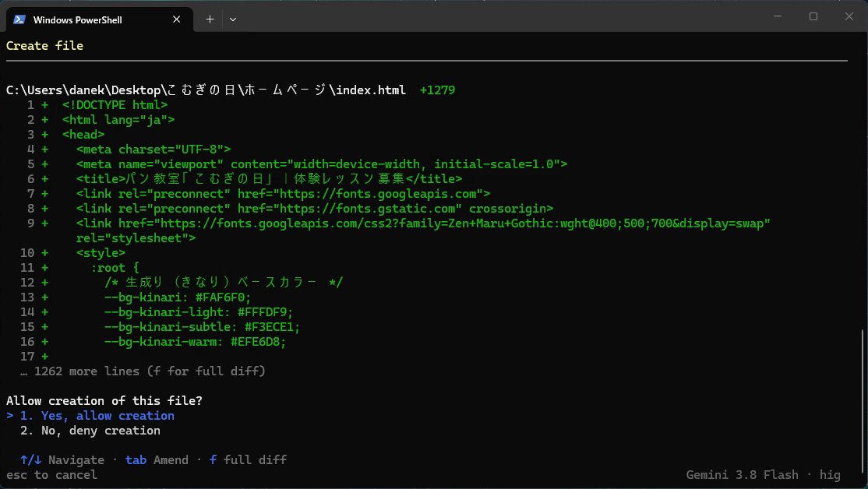Click the 'Create file' heading

[x=44, y=45]
